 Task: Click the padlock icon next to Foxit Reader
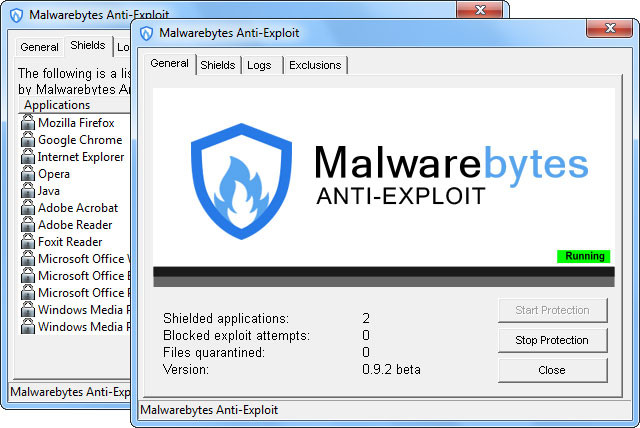coord(28,242)
